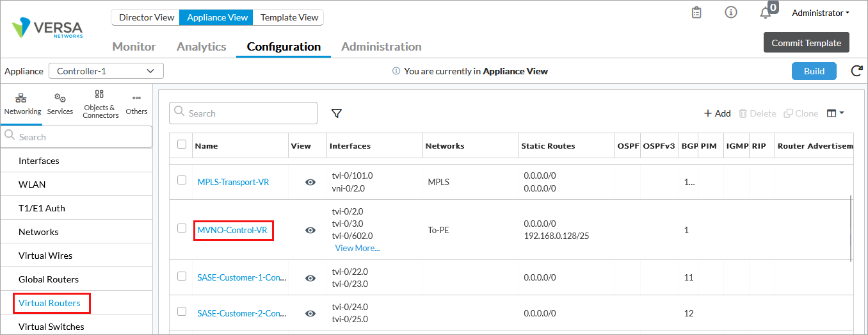Tick the MVNO-Control-VR row checkbox
The width and height of the screenshot is (868, 335).
(x=182, y=229)
